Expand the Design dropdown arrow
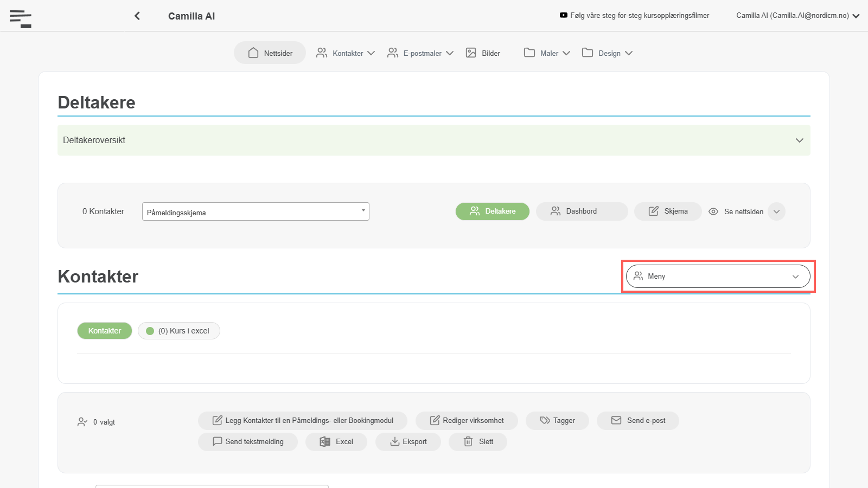Viewport: 868px width, 488px height. click(629, 53)
